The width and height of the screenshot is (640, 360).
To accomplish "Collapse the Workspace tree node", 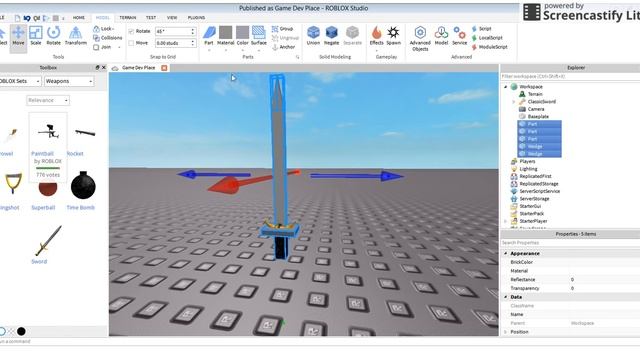I will [x=505, y=87].
